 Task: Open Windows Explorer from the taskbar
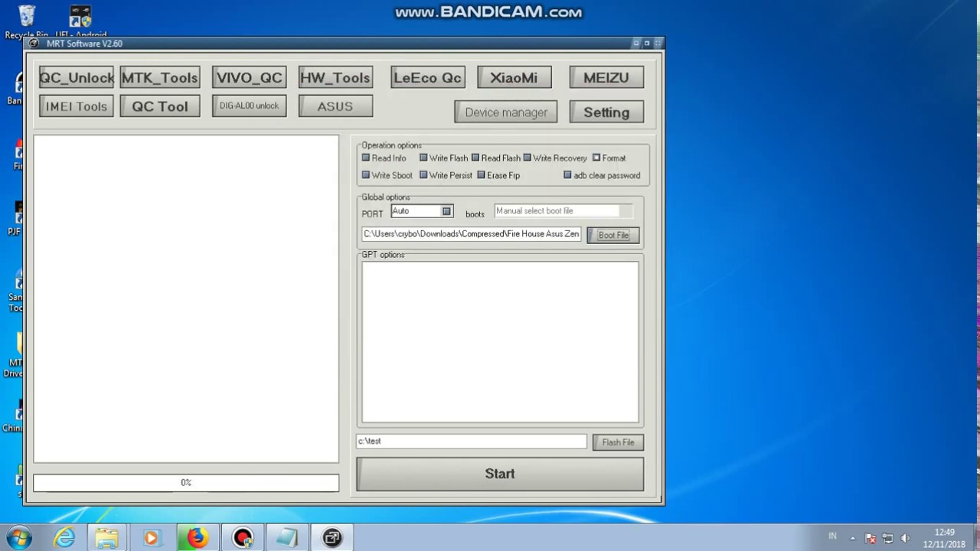tap(107, 538)
